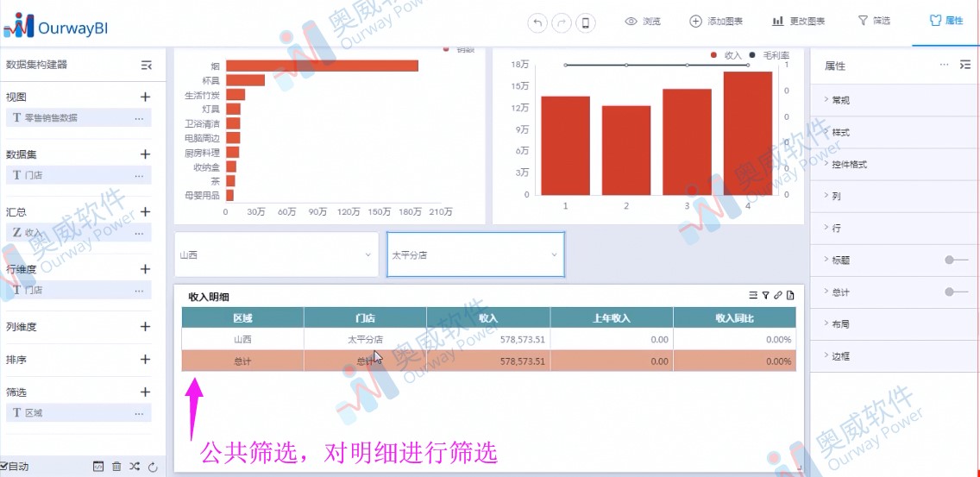Click link chain icon in 收入明细

[778, 296]
